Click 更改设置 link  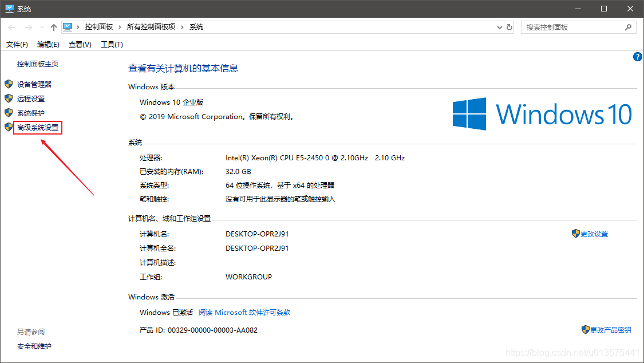(594, 234)
